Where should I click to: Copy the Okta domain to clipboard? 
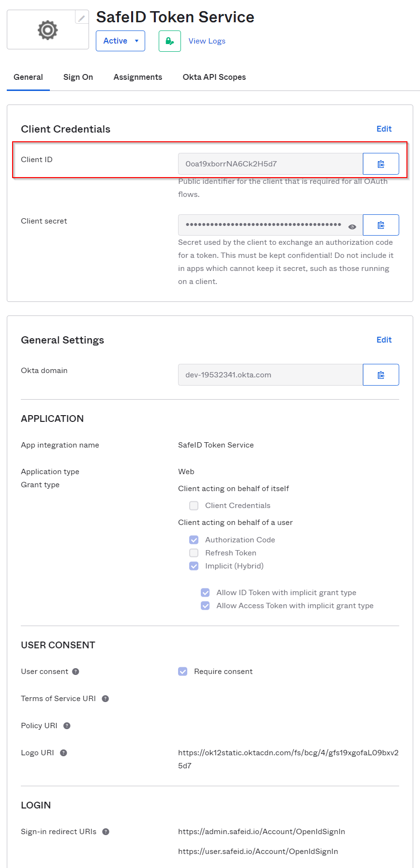pos(381,375)
